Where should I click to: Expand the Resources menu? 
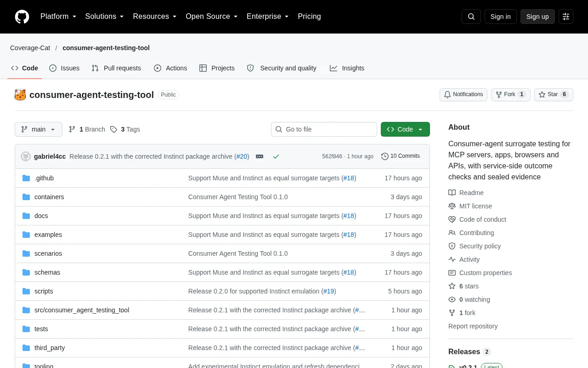pyautogui.click(x=155, y=17)
